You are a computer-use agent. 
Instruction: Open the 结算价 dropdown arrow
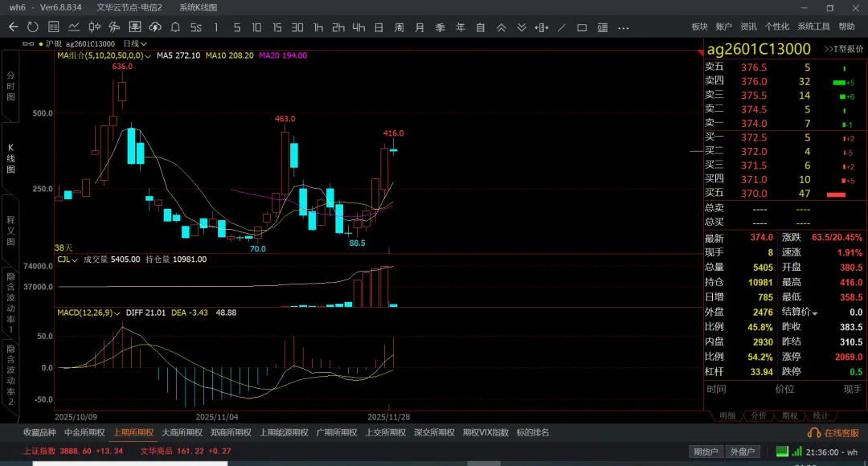pyautogui.click(x=815, y=313)
